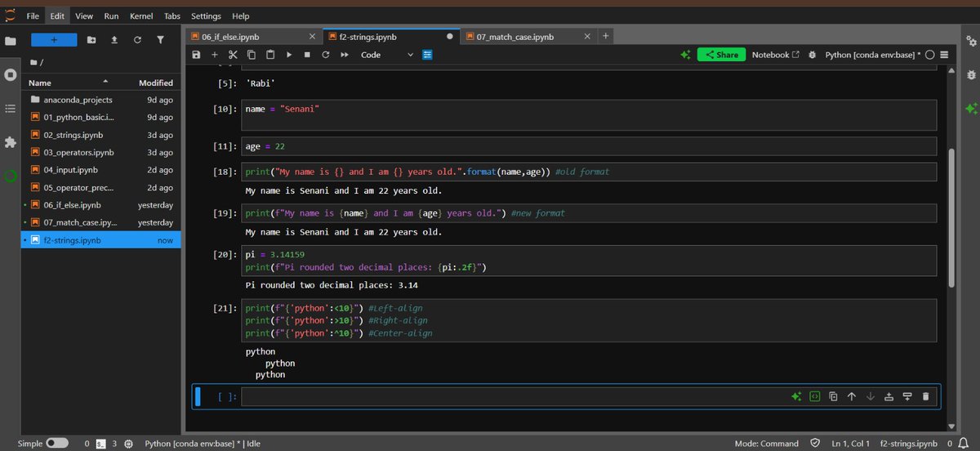Copy the selected cell from toolbar
Screen dimensions: 980x451
tap(251, 55)
